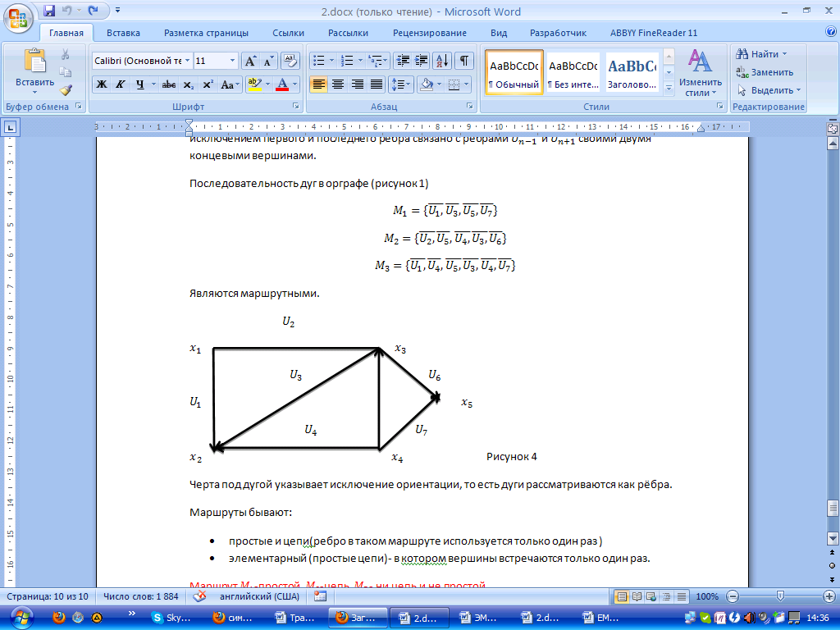Toggle bold formatting

coord(102,84)
